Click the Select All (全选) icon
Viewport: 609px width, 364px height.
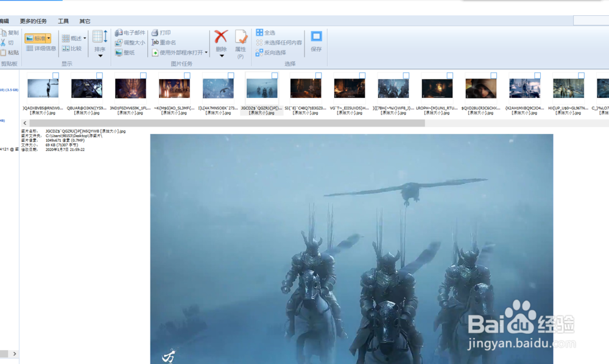(x=259, y=32)
